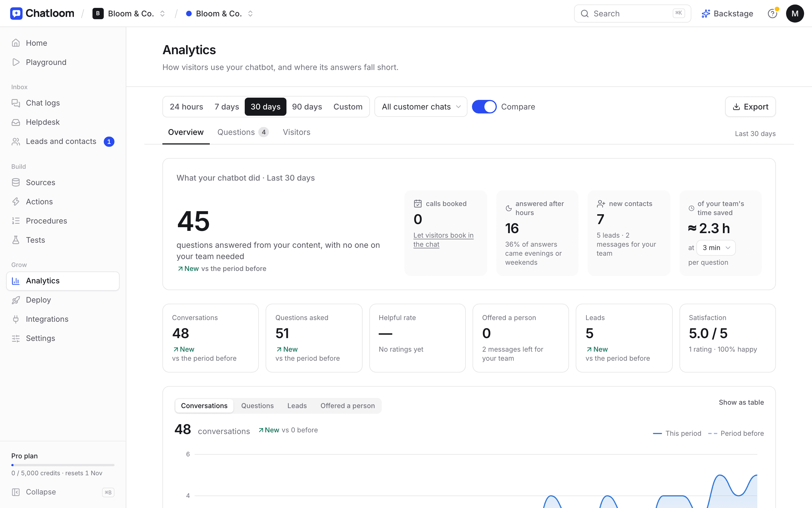Screen dimensions: 812x508
Task: Click the Chat logs speech-bubble icon
Action: tap(16, 103)
